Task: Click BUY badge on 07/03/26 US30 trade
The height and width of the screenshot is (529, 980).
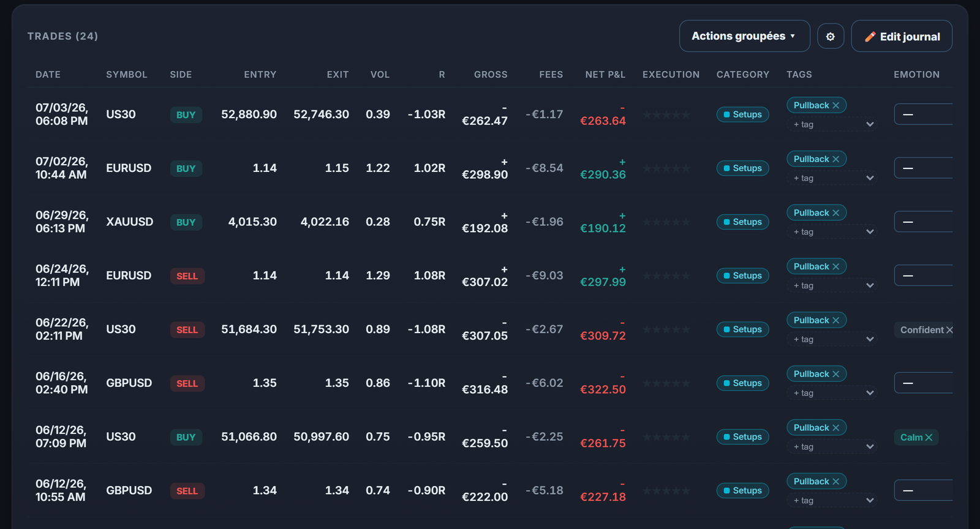Action: 186,115
